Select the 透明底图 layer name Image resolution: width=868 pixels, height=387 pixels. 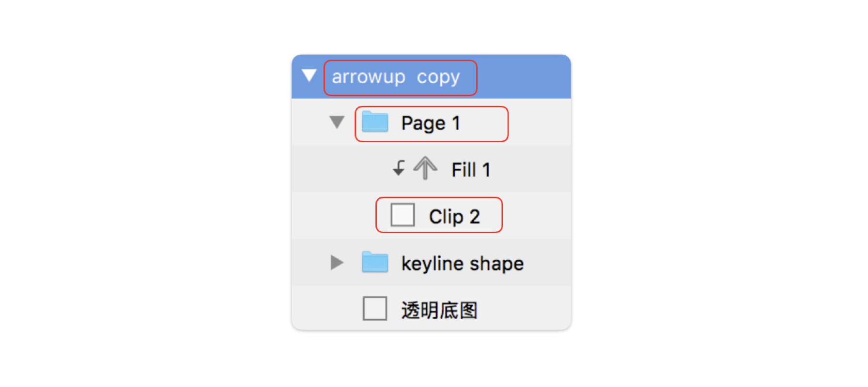439,310
